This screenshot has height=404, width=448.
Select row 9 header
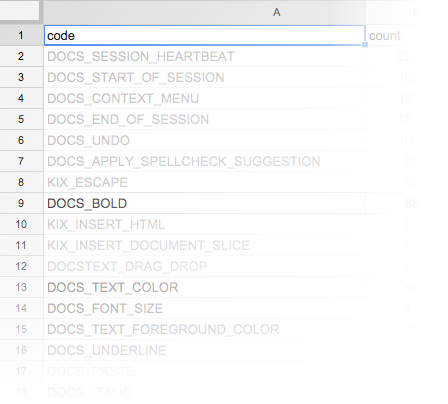21,203
